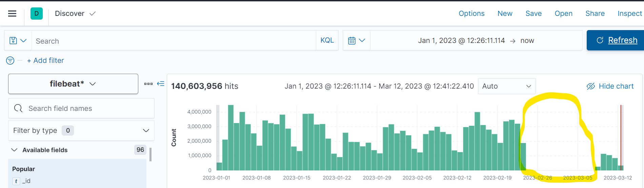The width and height of the screenshot is (644, 188).
Task: Expand the Filter by type dropdown
Action: (x=81, y=131)
